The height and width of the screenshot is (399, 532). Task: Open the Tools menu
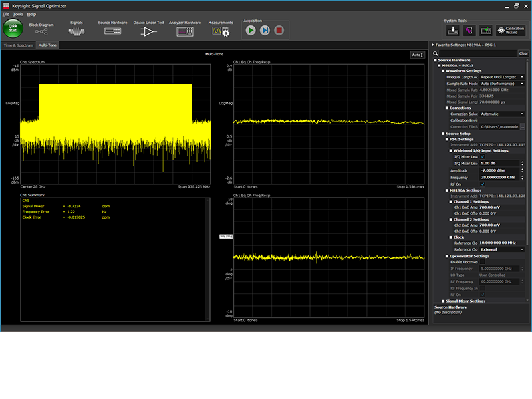tap(18, 14)
